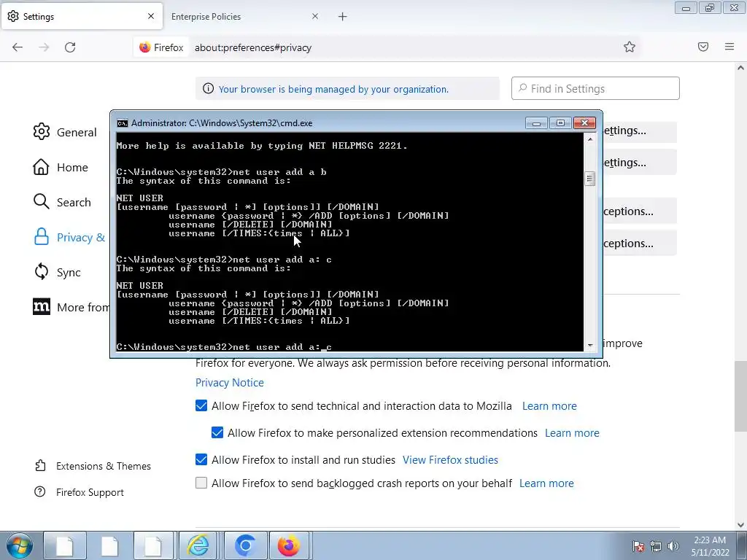This screenshot has width=747, height=560.
Task: Click the Mozilla m logo icon
Action: click(42, 307)
